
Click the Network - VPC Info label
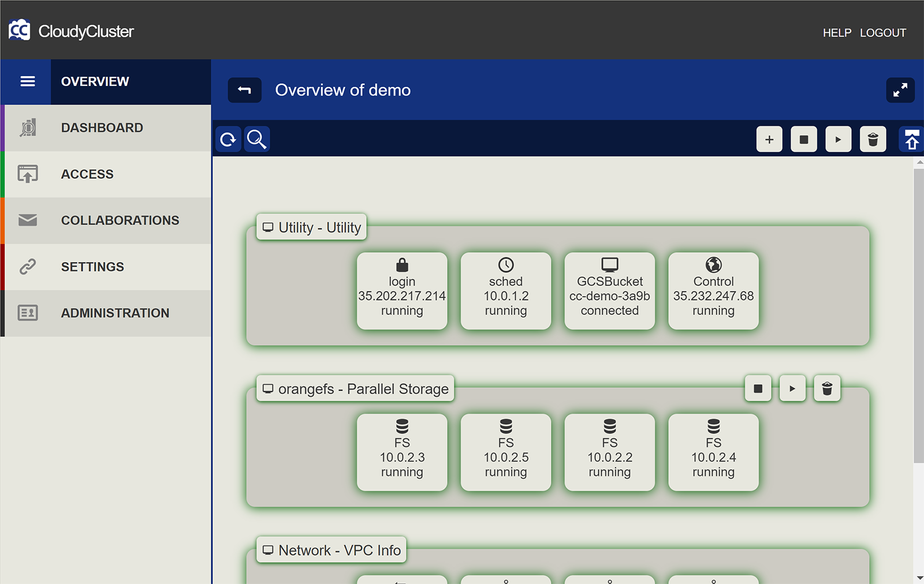331,551
